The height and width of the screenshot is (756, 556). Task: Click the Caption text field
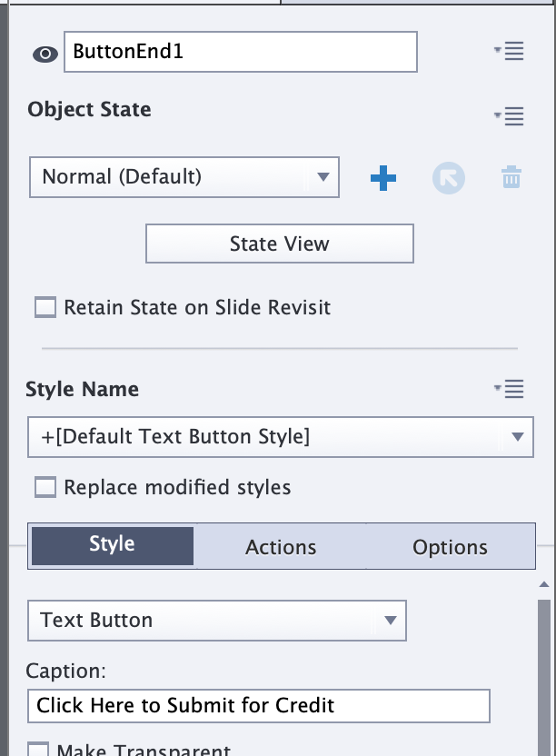259,706
